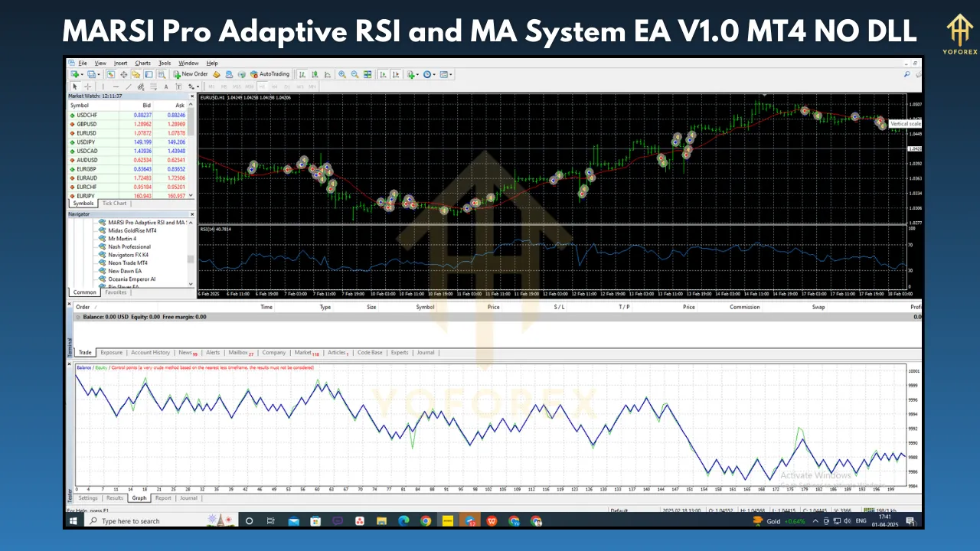The image size is (980, 551).
Task: Click the zoom in magnifier icon
Action: [342, 74]
